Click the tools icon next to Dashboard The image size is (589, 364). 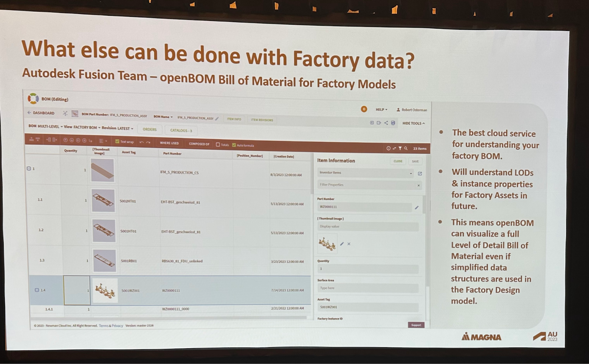pos(65,113)
